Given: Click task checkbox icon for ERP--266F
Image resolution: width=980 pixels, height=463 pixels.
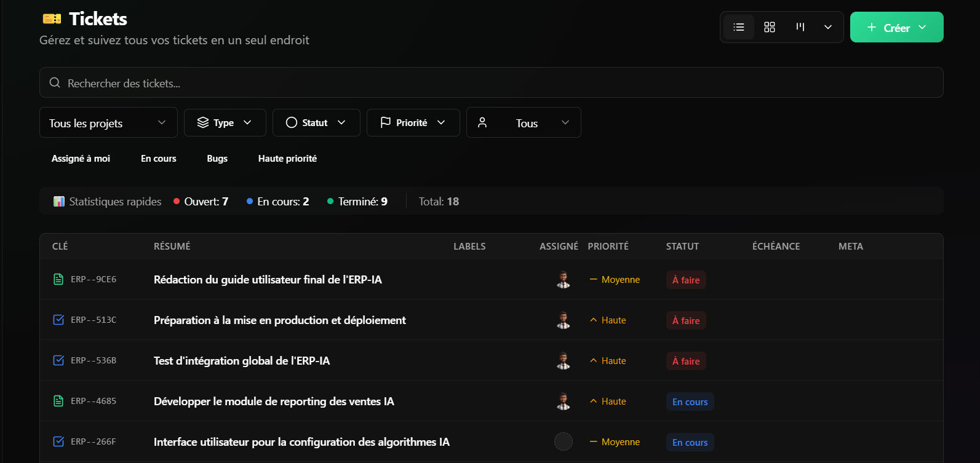Looking at the screenshot, I should tap(58, 441).
